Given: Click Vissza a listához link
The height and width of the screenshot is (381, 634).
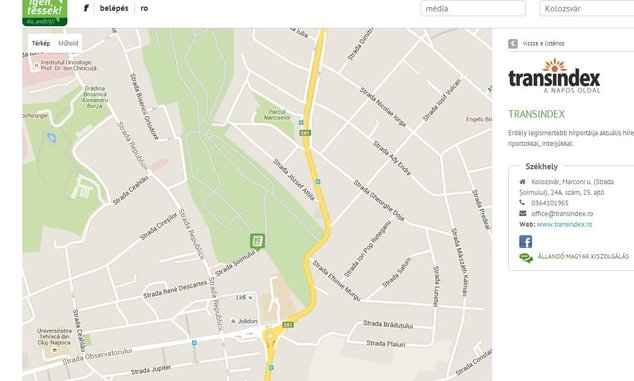Looking at the screenshot, I should click(543, 44).
